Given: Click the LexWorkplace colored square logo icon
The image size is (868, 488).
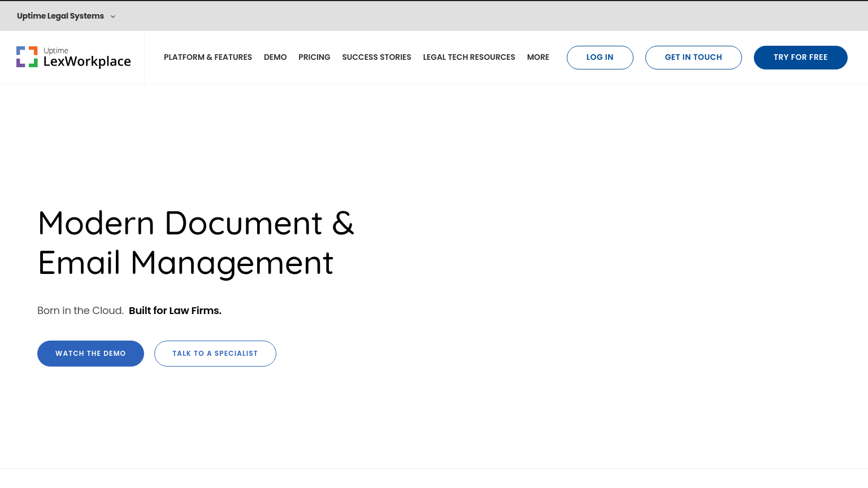Looking at the screenshot, I should click(x=27, y=57).
